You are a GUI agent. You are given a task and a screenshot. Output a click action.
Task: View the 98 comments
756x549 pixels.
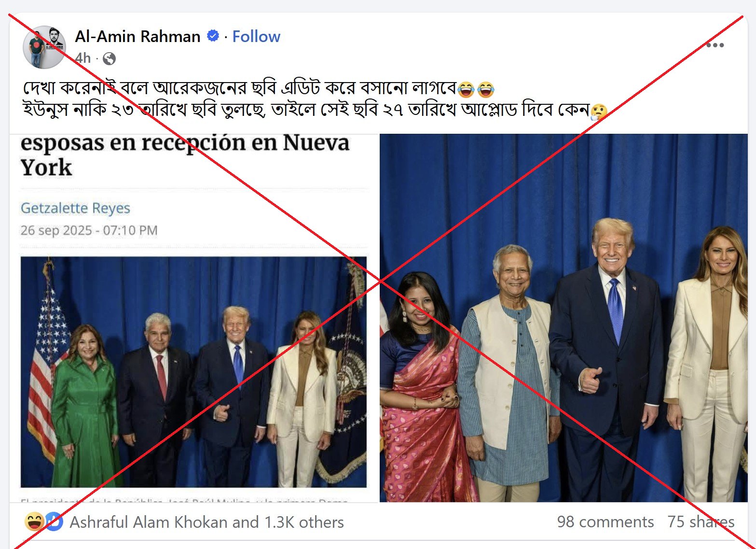[605, 521]
